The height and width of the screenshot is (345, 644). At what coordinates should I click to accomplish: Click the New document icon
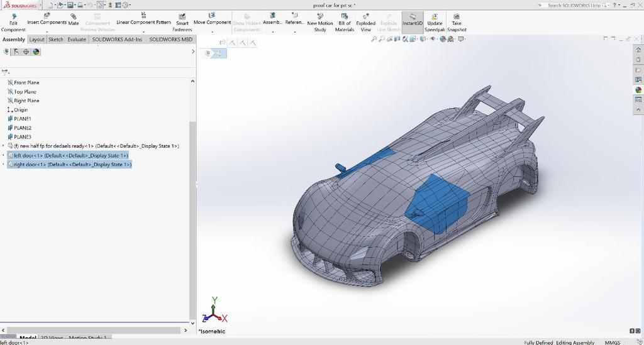pyautogui.click(x=50, y=5)
